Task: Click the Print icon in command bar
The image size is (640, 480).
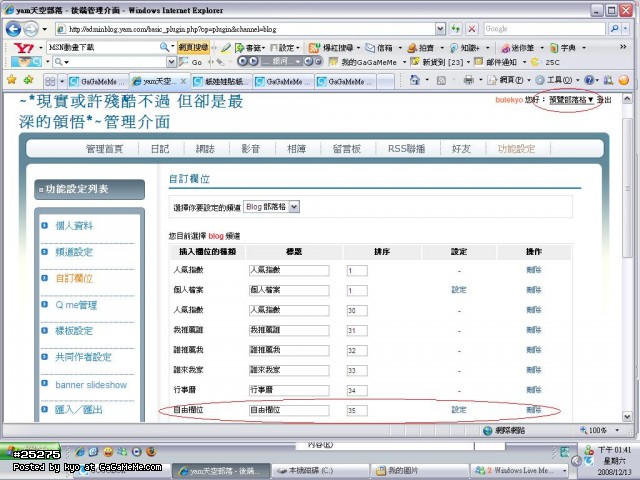Action: click(469, 80)
